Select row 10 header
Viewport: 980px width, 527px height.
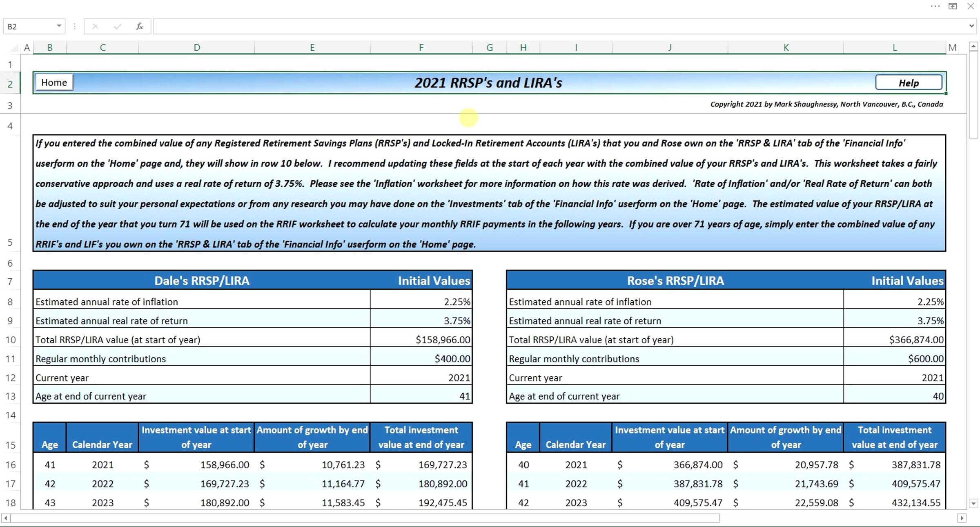click(x=10, y=340)
